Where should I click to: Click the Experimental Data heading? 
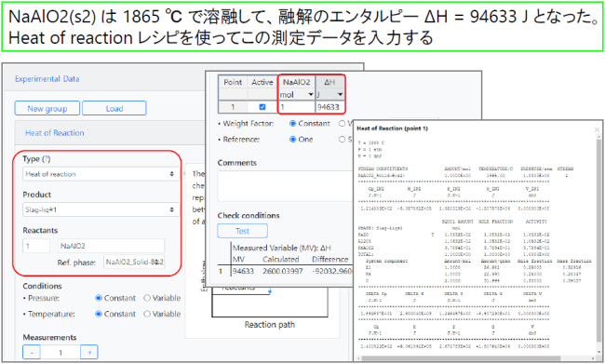point(47,79)
